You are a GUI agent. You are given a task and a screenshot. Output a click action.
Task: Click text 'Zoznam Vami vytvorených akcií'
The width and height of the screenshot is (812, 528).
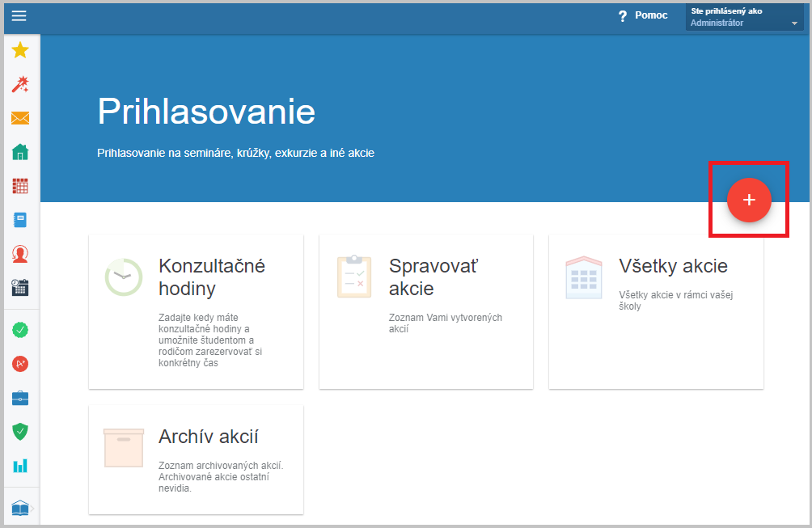tap(446, 323)
